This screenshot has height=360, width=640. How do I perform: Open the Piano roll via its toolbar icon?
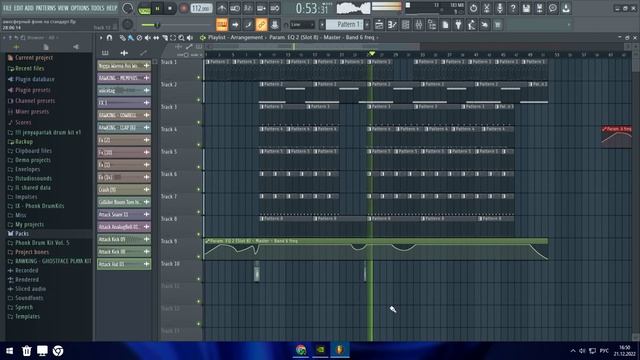click(392, 25)
